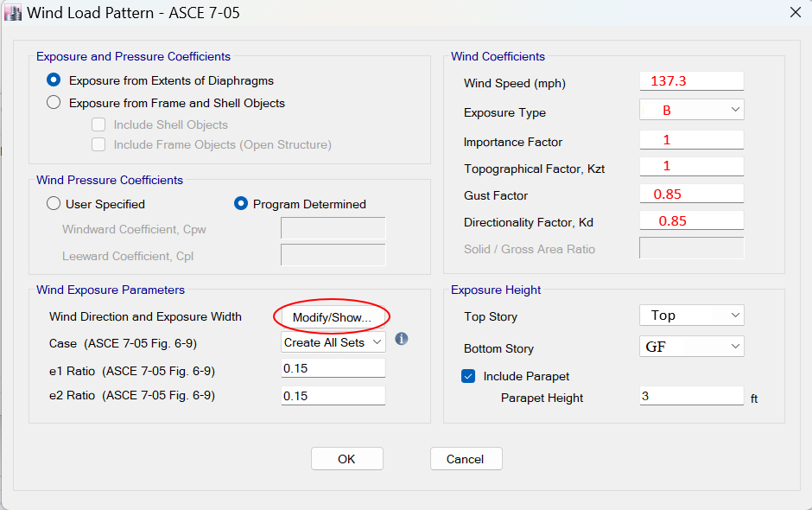
Task: Open the Exposure Type dropdown
Action: click(691, 110)
